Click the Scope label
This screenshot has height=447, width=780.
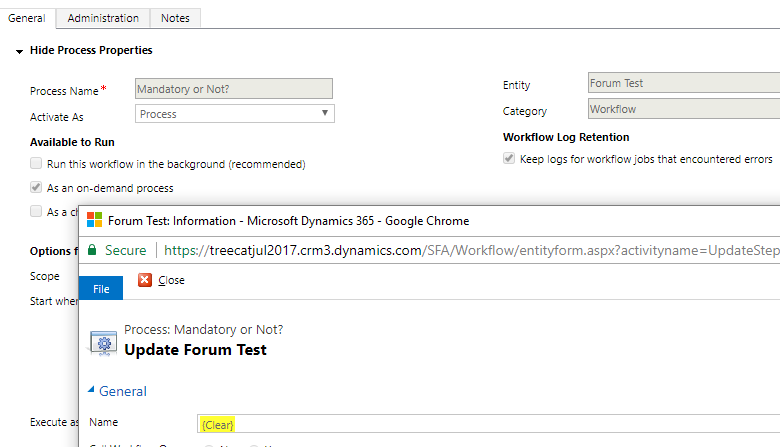[x=45, y=276]
